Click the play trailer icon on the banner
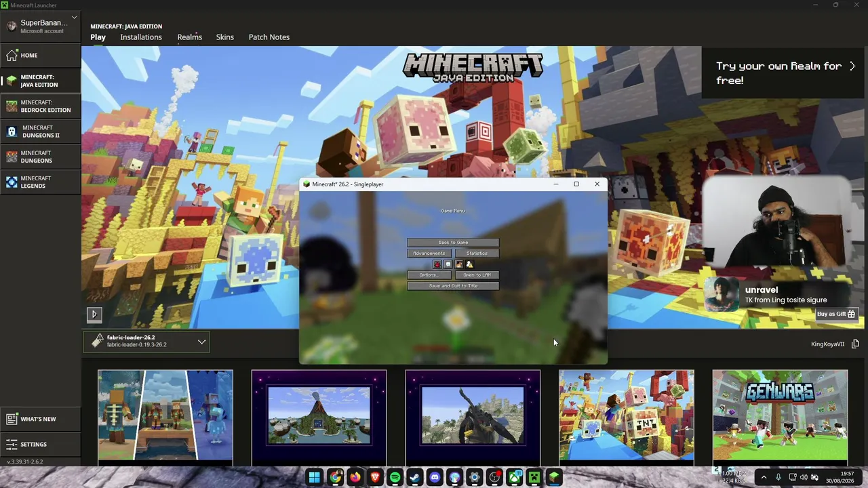Viewport: 868px width, 488px height. [x=94, y=314]
